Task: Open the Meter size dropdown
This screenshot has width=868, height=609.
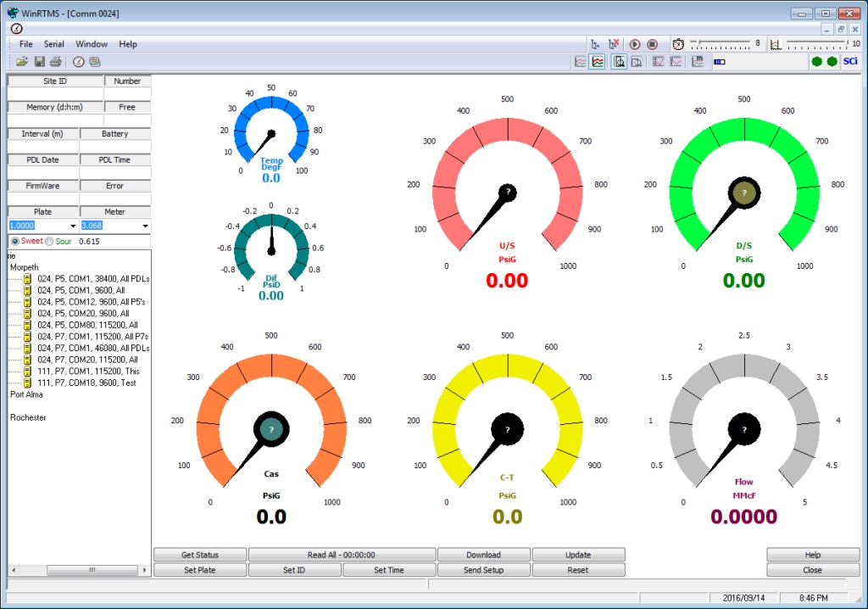Action: point(145,226)
